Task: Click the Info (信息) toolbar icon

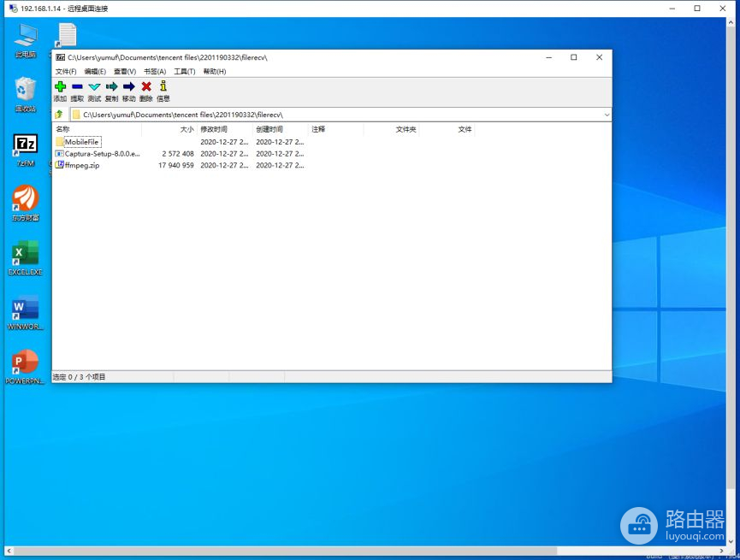Action: click(x=163, y=86)
